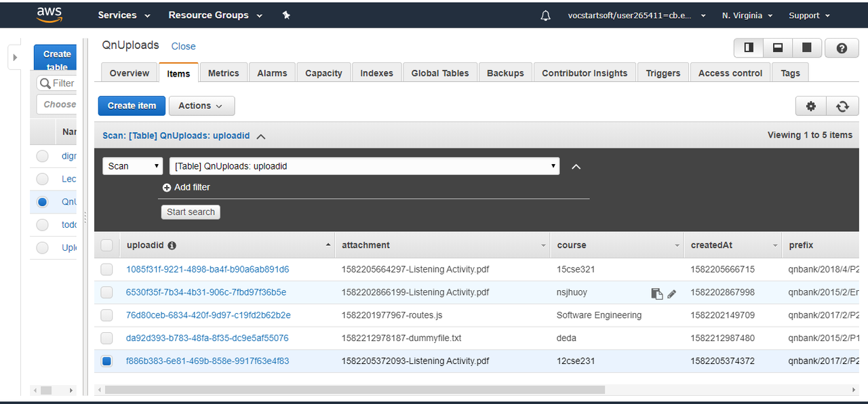Uncheck the selected 12cse231 row checkbox
This screenshot has height=404, width=868.
click(x=106, y=361)
